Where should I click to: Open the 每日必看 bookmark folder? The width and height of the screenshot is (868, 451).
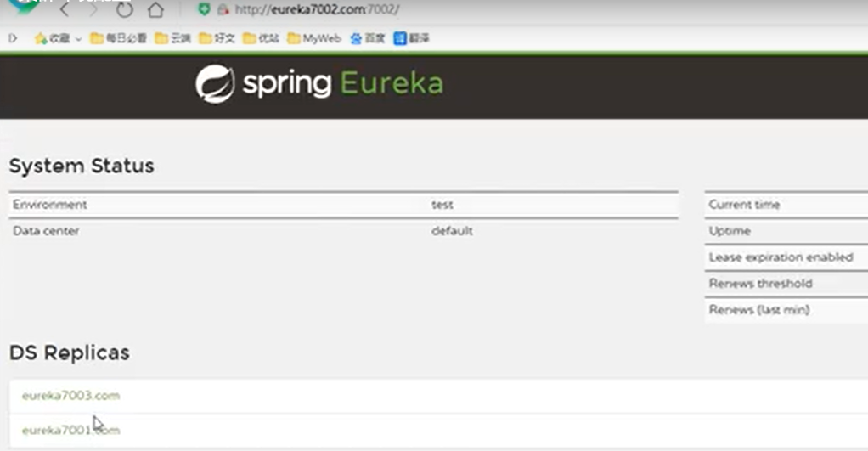point(118,38)
